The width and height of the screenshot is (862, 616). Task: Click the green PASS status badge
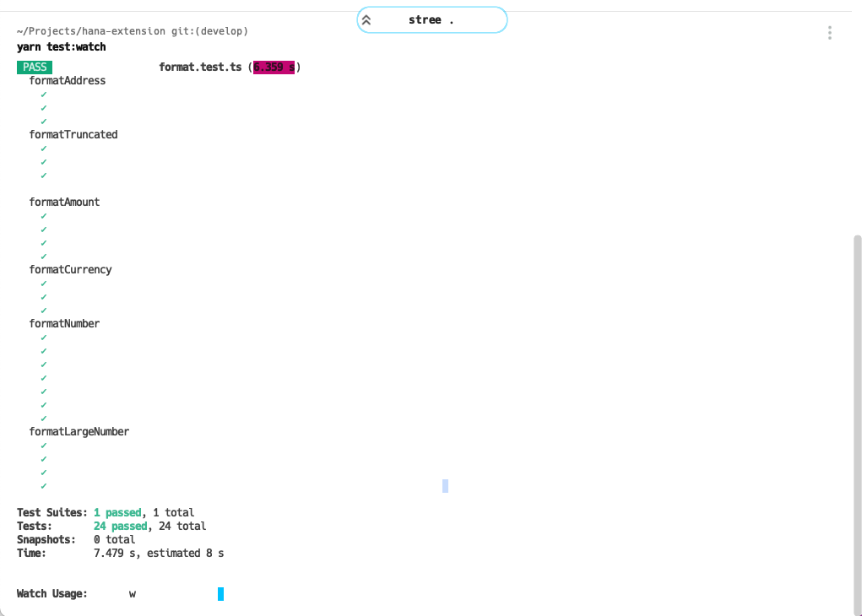point(35,67)
